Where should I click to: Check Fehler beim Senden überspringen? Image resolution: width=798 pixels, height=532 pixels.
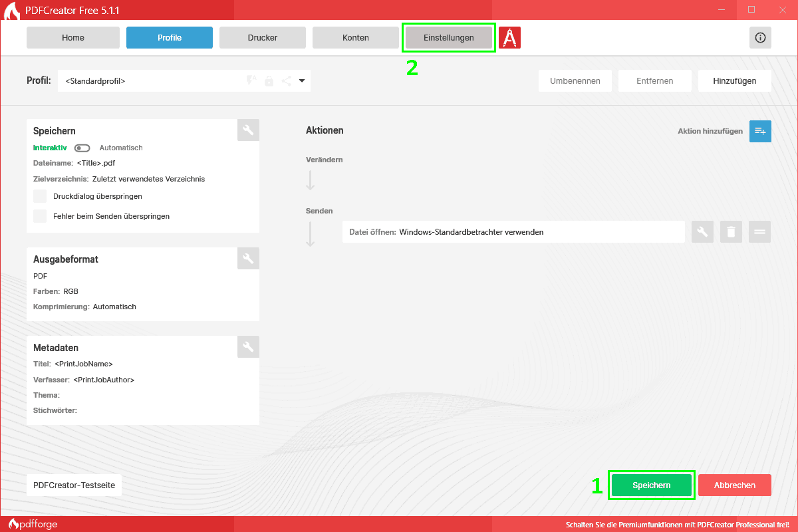point(41,216)
